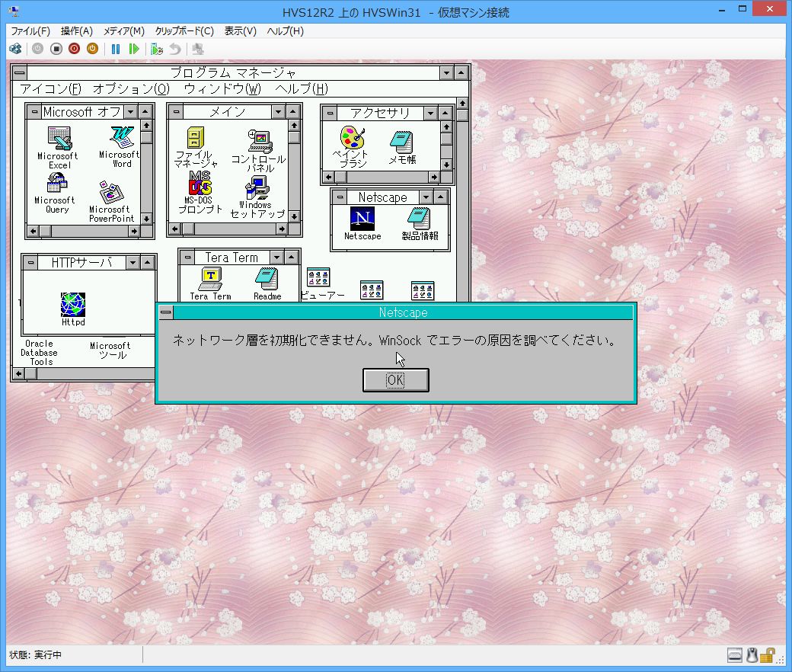Click the Checkpoint toolbar icon
The image size is (792, 672).
[157, 49]
